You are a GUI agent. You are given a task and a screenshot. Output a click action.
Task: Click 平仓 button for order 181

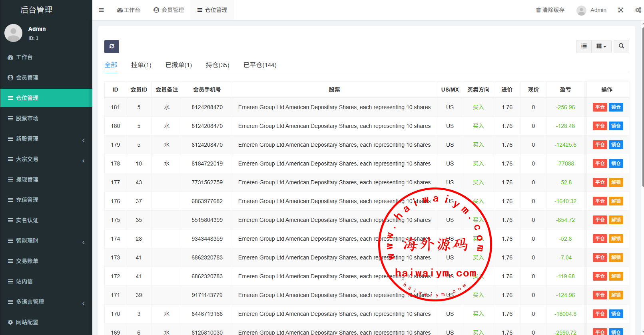pyautogui.click(x=600, y=107)
